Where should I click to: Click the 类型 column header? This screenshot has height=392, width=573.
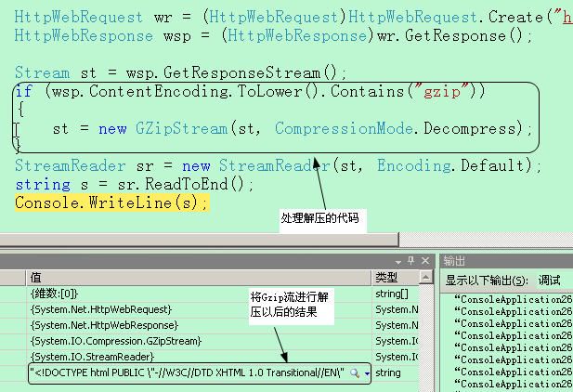click(x=395, y=278)
